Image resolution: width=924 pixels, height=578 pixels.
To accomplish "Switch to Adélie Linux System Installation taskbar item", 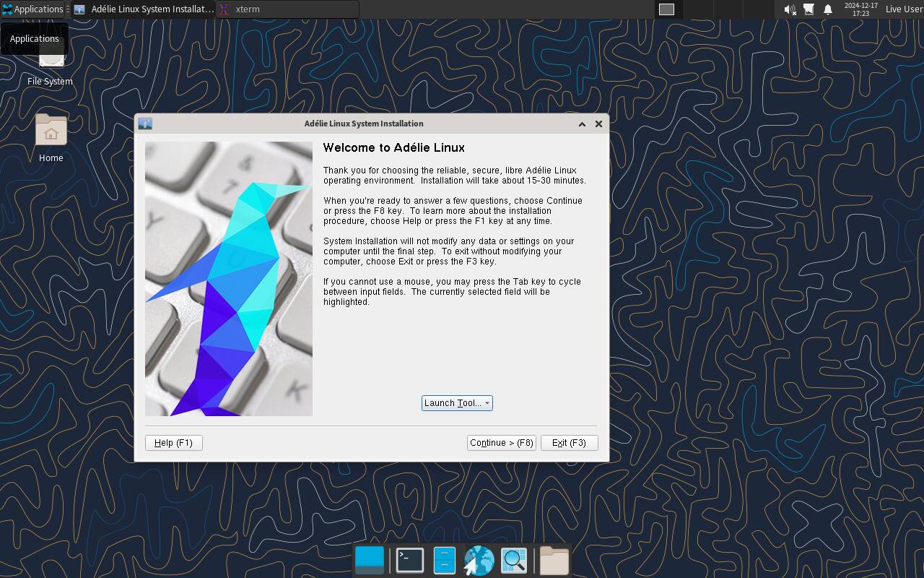I will point(144,9).
